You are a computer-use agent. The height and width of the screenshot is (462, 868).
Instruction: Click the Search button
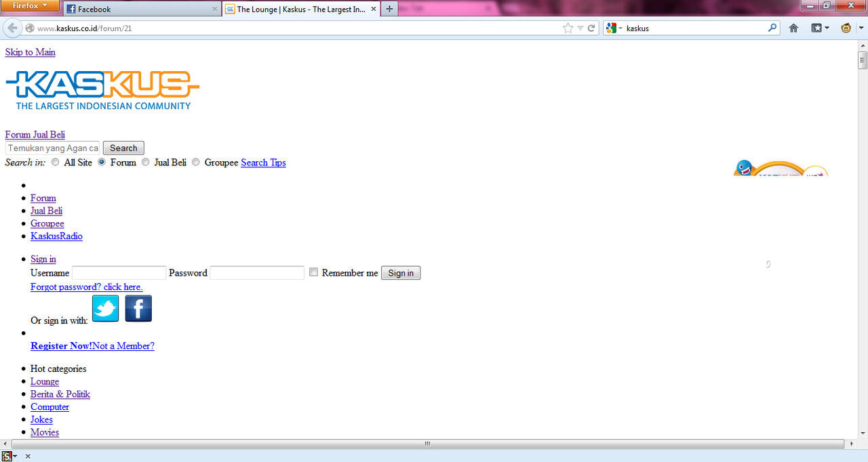123,148
